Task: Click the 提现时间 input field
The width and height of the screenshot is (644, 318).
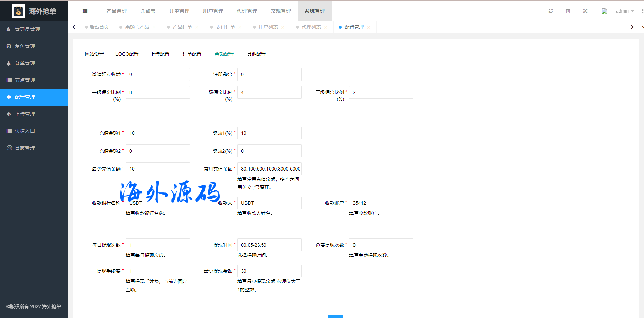Action: [269, 245]
